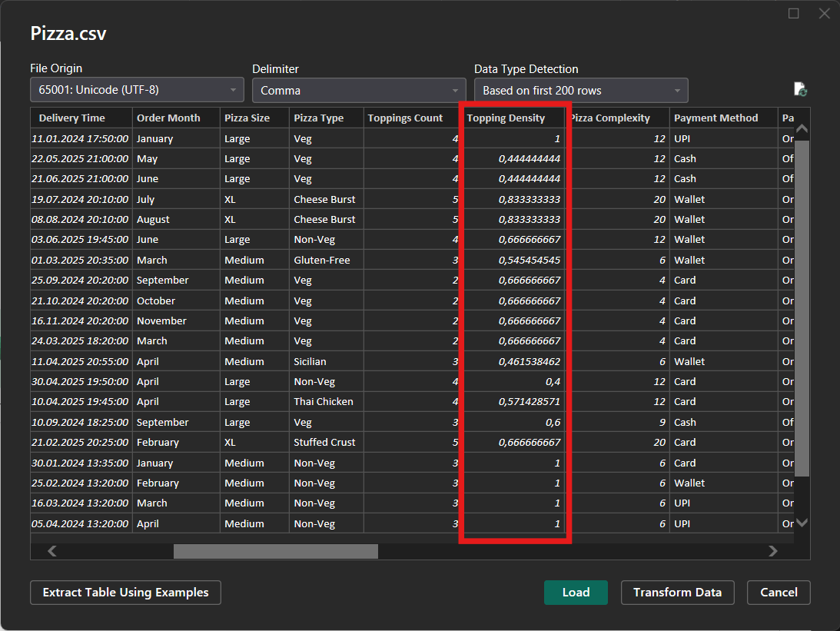Click horizontal scrollbar right arrow

(773, 551)
